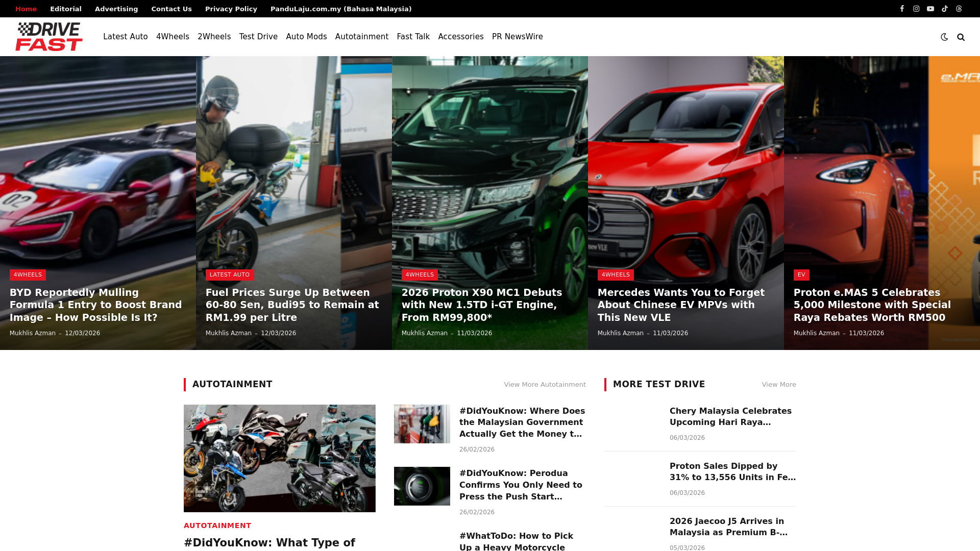
Task: Open PR NewsWire menu item
Action: pos(518,37)
